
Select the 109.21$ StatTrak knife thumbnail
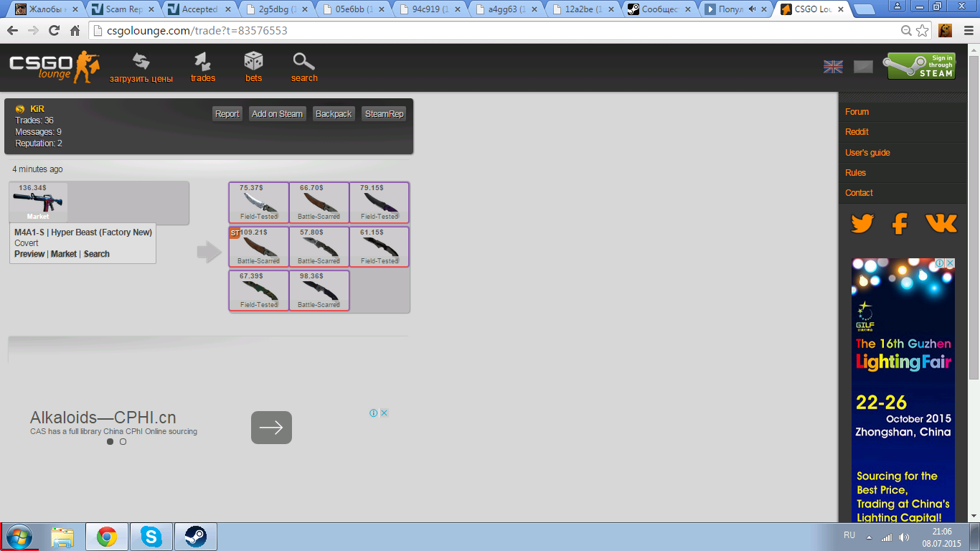tap(258, 247)
